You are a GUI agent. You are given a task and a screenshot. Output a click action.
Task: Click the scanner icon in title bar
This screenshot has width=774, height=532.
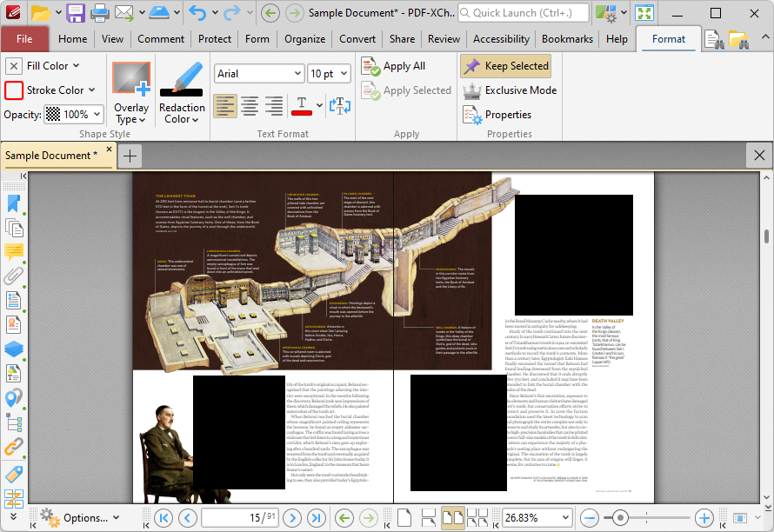tap(159, 13)
